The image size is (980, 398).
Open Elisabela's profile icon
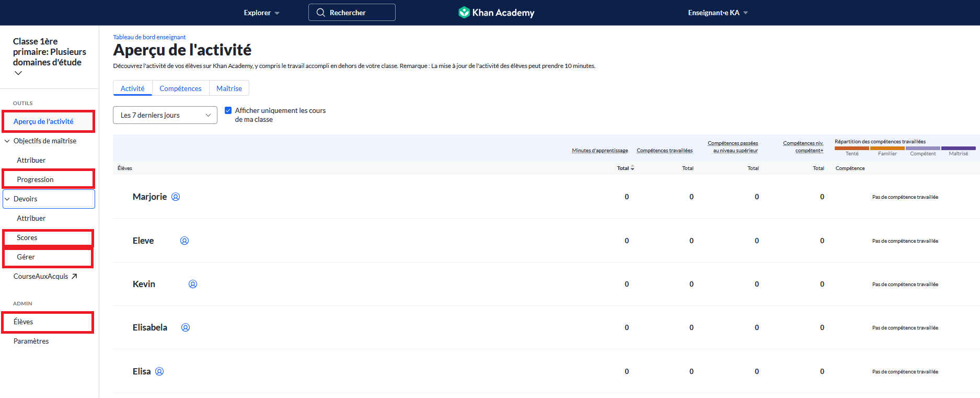[x=186, y=327]
